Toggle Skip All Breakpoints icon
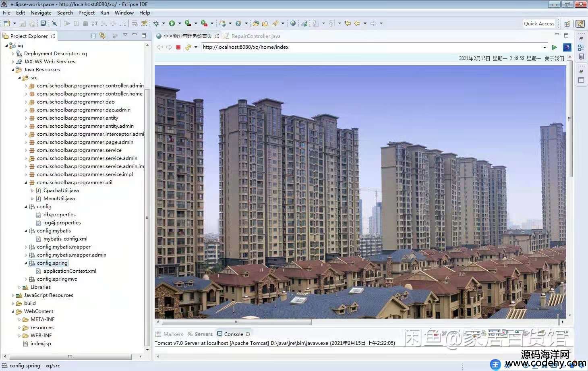 pyautogui.click(x=54, y=23)
